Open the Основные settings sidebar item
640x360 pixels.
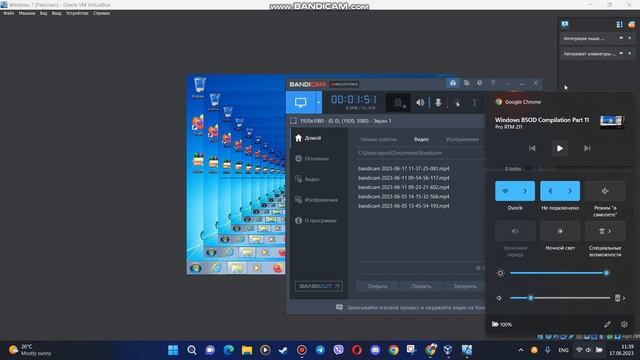point(317,158)
